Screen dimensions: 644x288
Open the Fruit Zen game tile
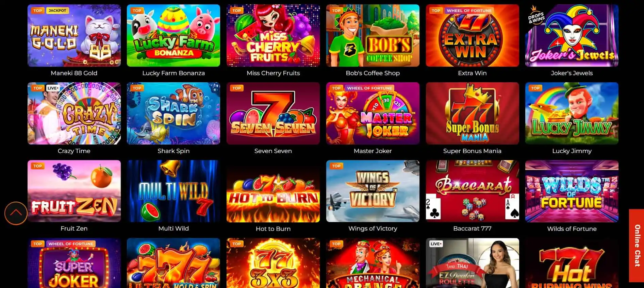[74, 191]
